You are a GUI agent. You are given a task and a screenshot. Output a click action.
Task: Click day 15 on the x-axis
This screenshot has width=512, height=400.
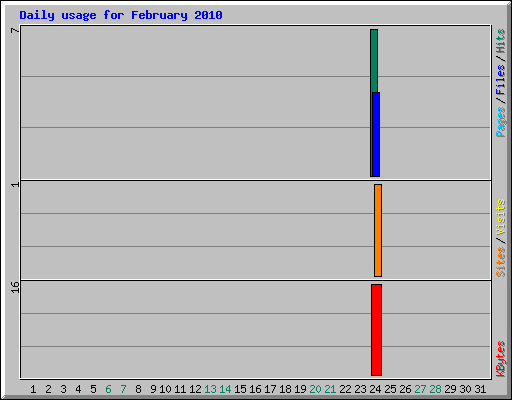pos(240,389)
